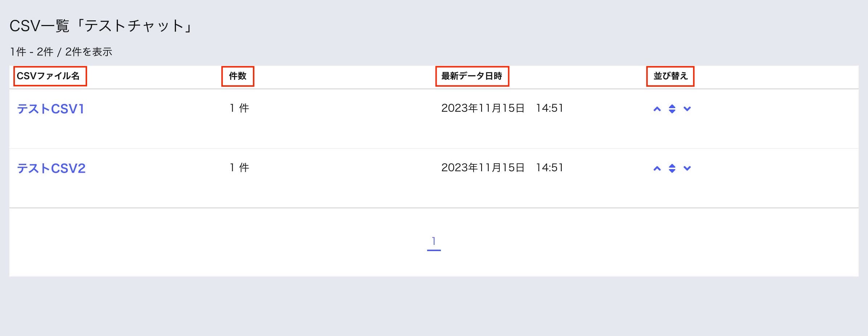Click the double-arrow reorder icon for テストCSV2
This screenshot has width=868, height=336.
click(672, 168)
